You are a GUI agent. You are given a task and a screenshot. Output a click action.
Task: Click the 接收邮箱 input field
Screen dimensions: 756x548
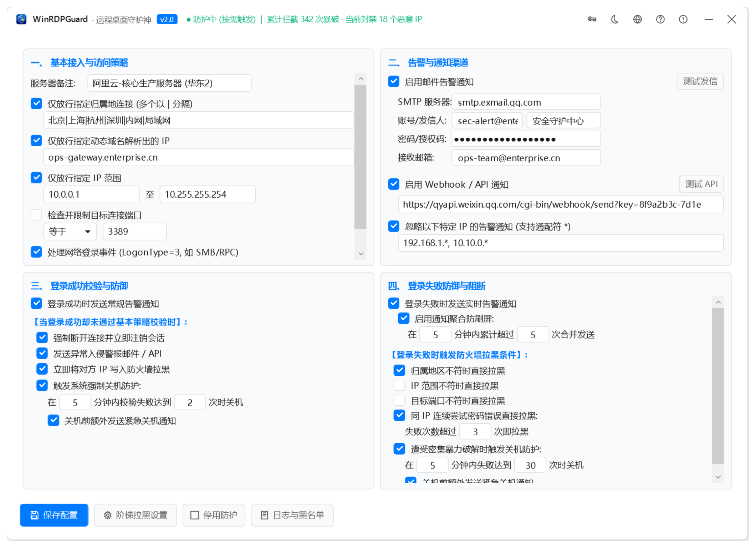(x=526, y=158)
